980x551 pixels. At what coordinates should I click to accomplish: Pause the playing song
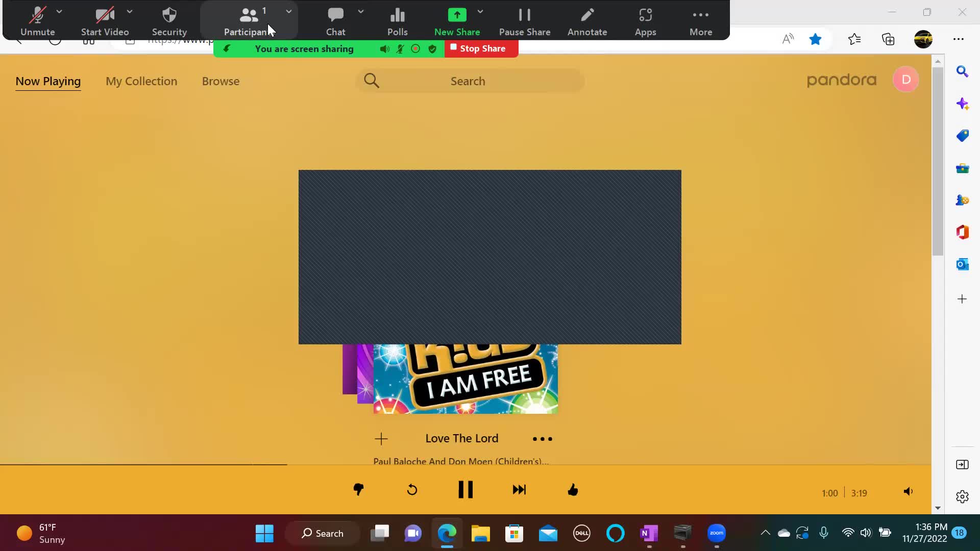tap(465, 490)
